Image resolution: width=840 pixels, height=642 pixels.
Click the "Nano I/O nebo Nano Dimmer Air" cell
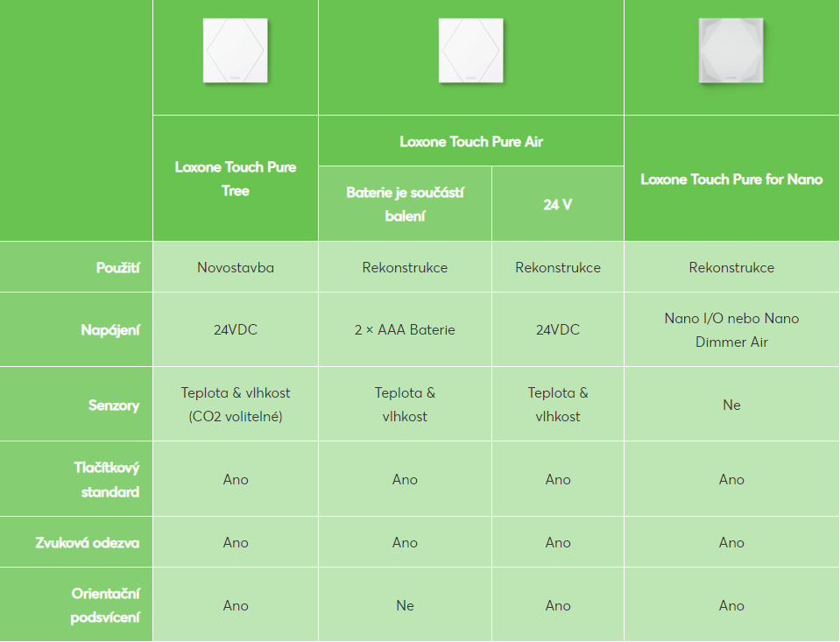(731, 330)
